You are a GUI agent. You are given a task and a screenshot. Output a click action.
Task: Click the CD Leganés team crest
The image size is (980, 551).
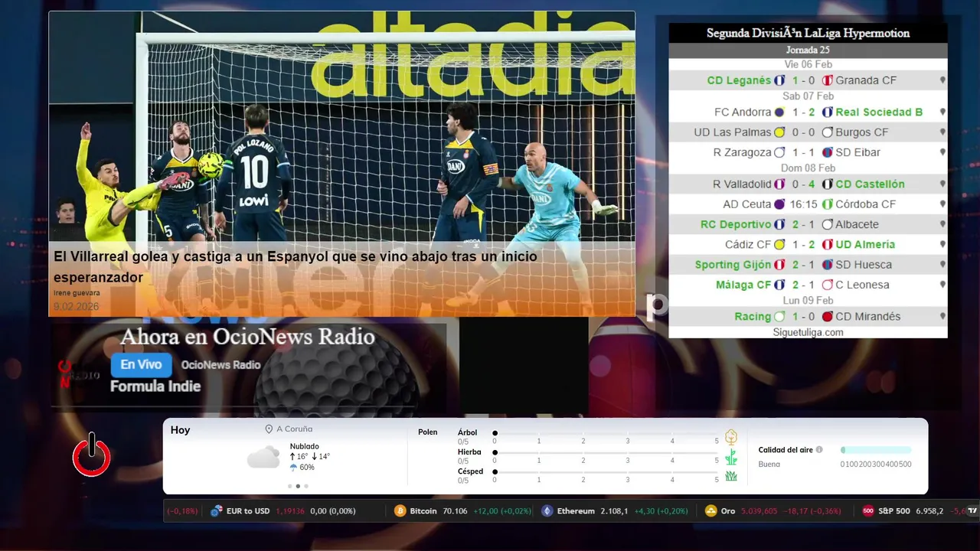tap(779, 80)
